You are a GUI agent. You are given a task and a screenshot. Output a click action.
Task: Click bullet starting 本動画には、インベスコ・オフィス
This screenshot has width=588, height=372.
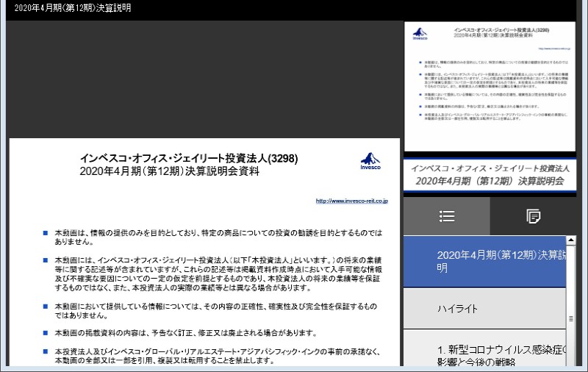tap(218, 274)
